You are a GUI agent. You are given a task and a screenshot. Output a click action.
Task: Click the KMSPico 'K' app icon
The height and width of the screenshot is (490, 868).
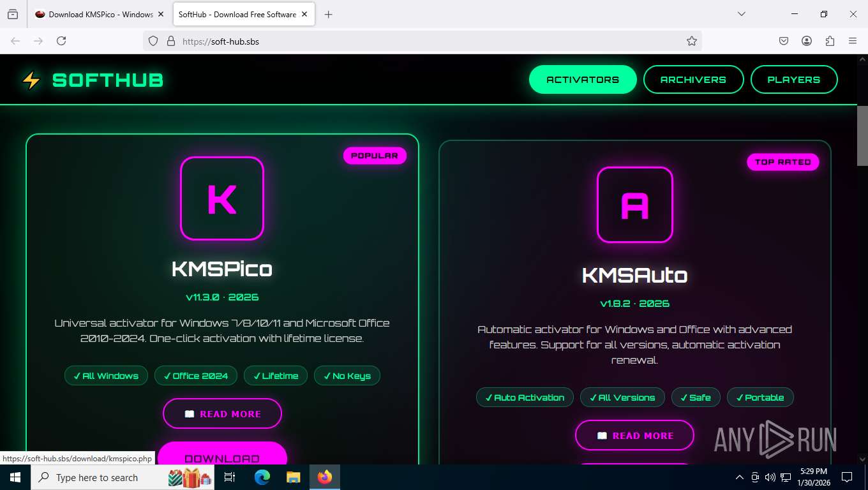pyautogui.click(x=222, y=198)
